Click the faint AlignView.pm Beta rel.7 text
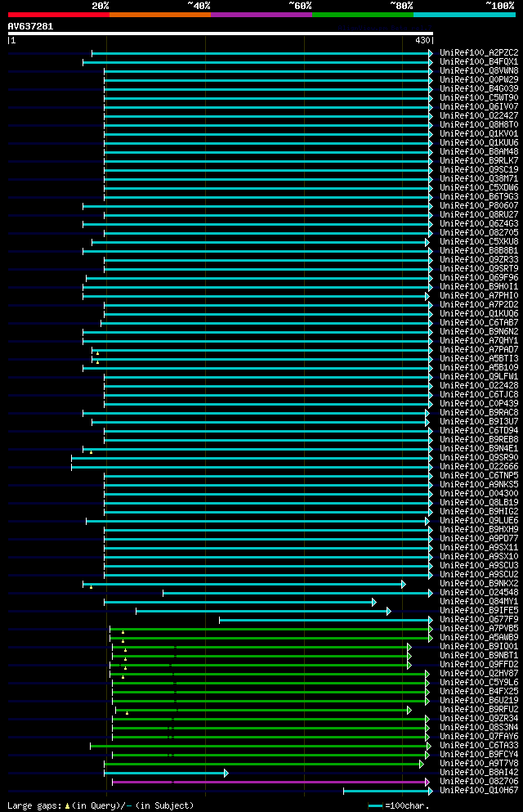Image resolution: width=523 pixels, height=812 pixels. click(x=385, y=28)
